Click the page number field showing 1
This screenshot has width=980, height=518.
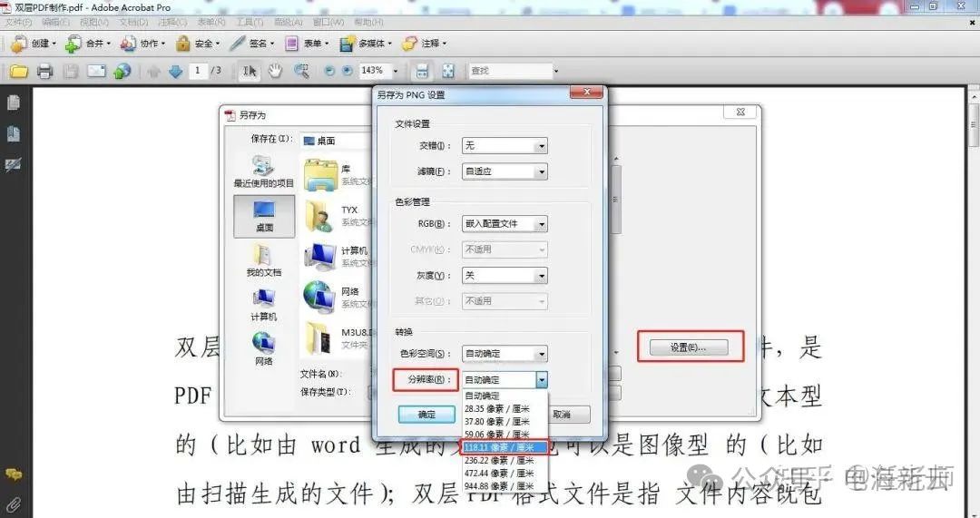point(198,71)
